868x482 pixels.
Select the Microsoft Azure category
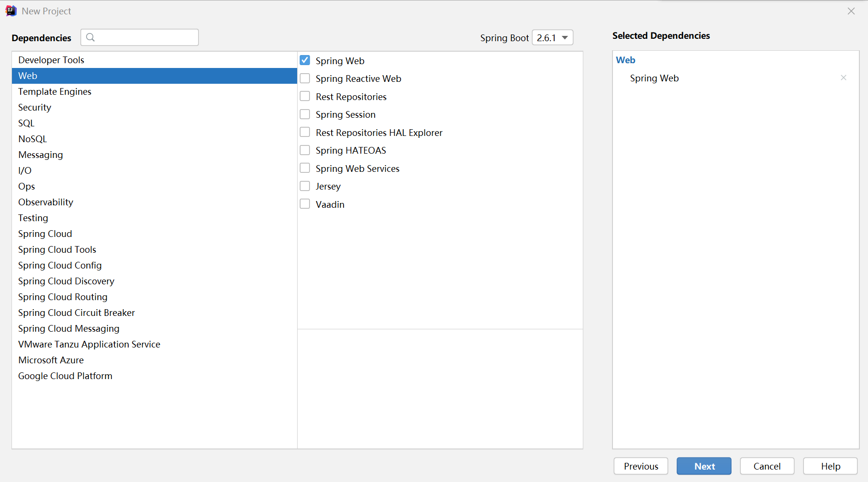click(154, 360)
